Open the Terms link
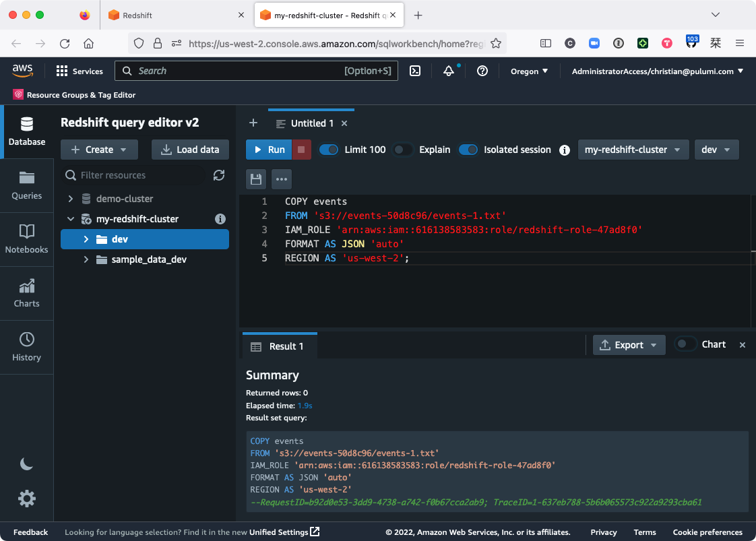This screenshot has height=541, width=756. [645, 532]
